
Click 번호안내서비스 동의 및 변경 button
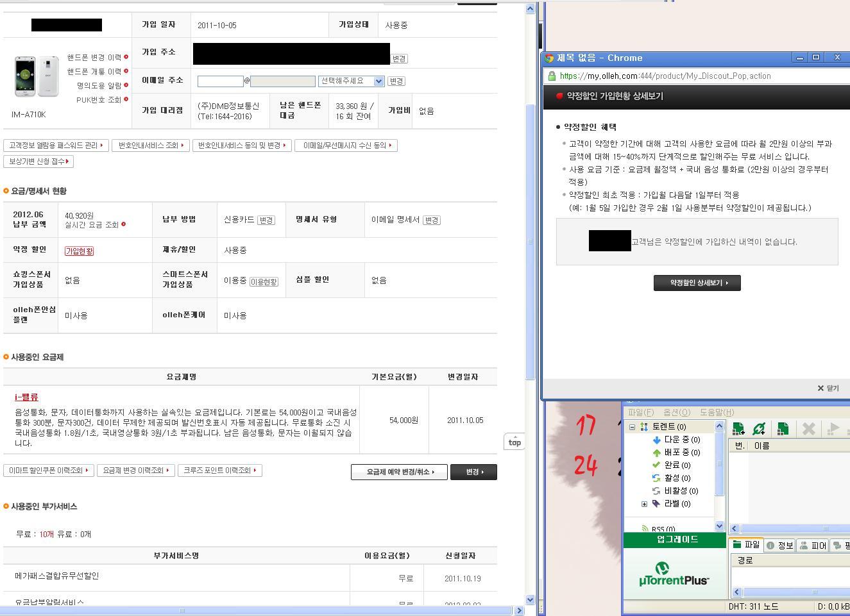[x=242, y=146]
